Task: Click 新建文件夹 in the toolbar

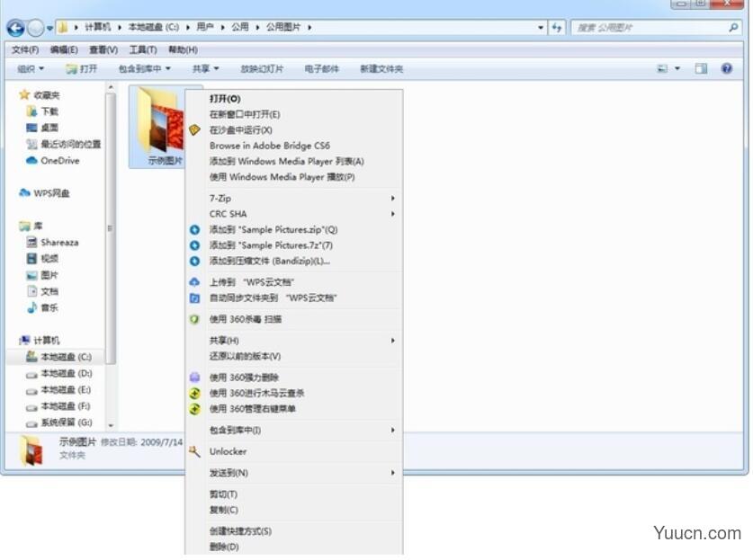Action: 381,69
